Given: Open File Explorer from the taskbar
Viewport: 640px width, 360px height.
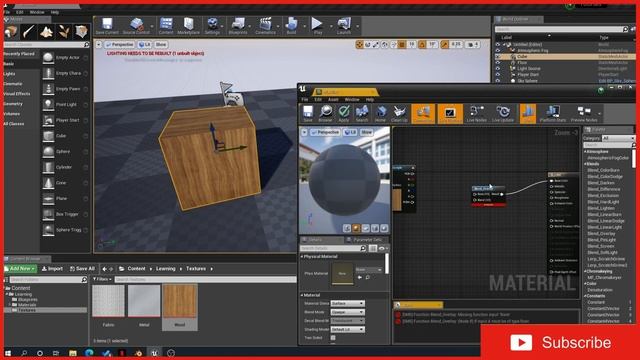Looking at the screenshot, I should [73, 353].
